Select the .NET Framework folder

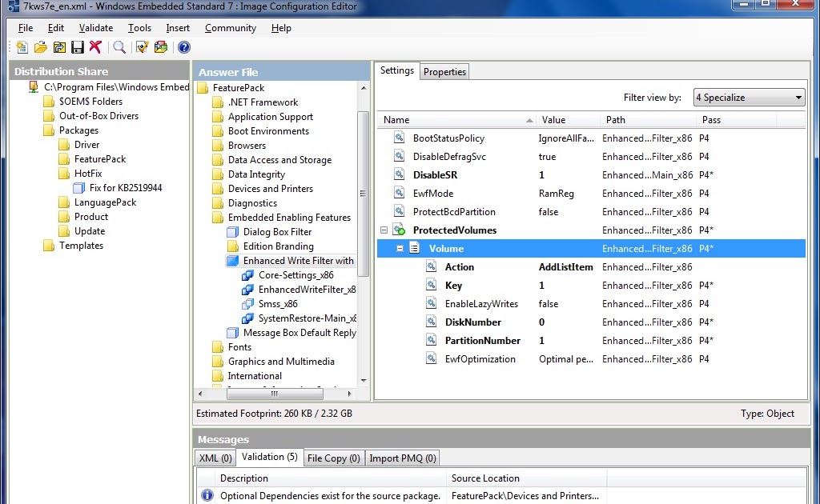(263, 102)
